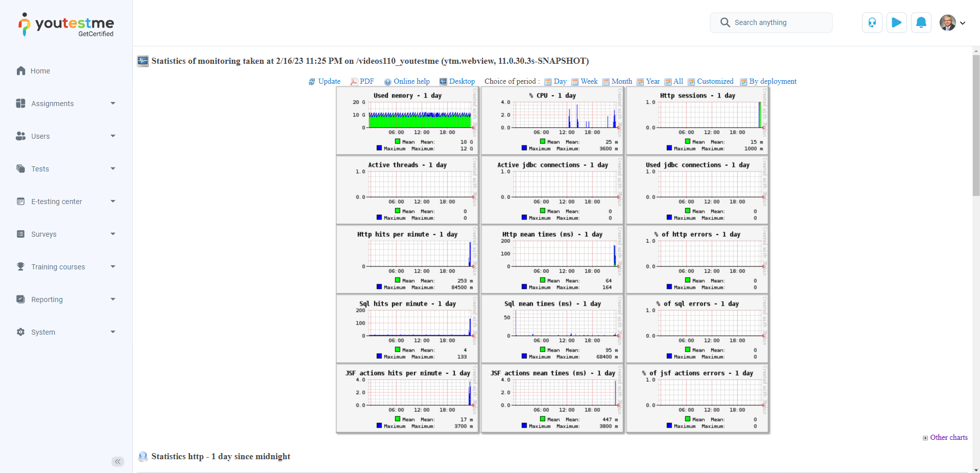Open the Training courses sidebar menu

58,267
